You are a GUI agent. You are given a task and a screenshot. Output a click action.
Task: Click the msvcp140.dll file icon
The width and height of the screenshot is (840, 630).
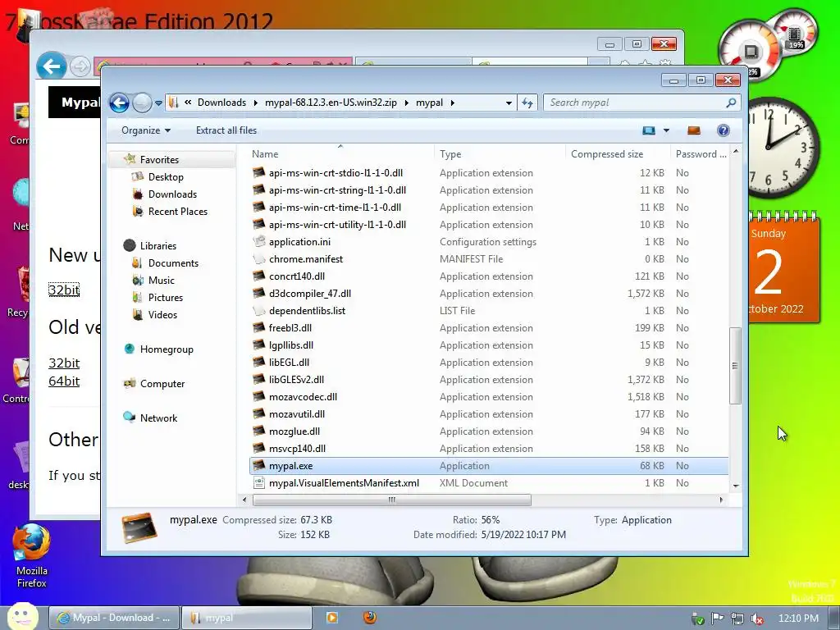pyautogui.click(x=258, y=448)
